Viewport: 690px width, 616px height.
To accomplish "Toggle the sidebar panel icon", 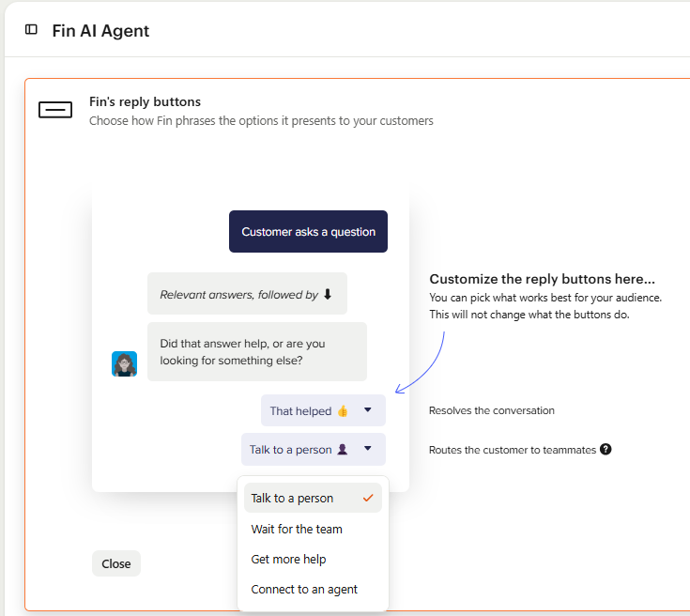I will (31, 29).
